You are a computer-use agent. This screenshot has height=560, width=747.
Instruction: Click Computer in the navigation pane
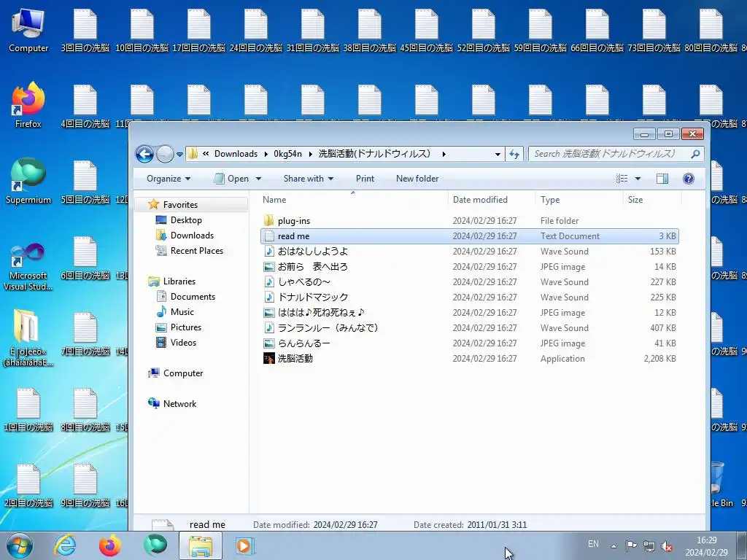183,373
